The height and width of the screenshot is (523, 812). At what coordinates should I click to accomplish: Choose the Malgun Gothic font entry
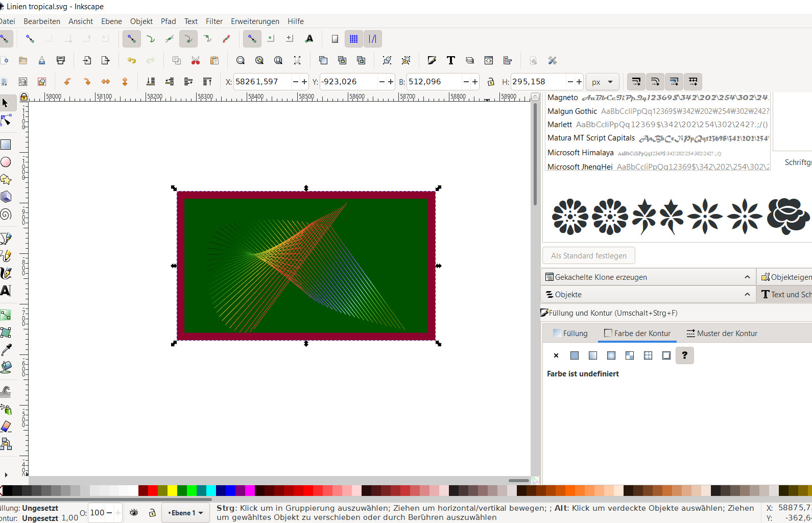(x=572, y=111)
